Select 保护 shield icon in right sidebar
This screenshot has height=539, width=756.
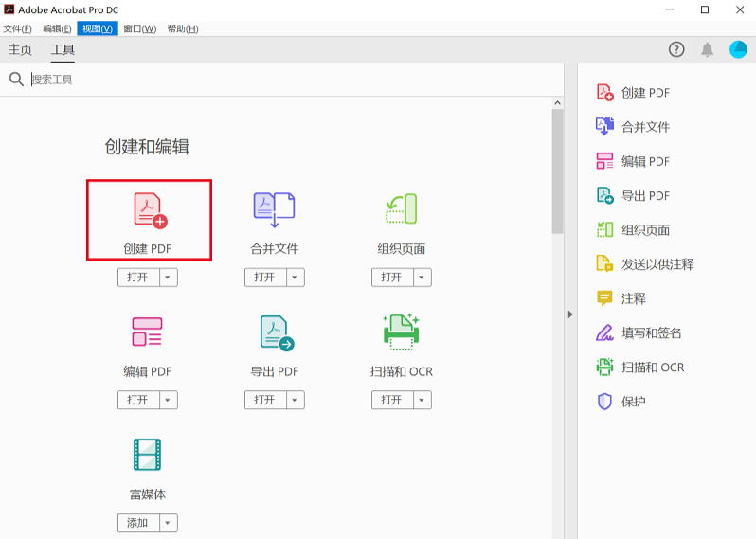(x=604, y=401)
